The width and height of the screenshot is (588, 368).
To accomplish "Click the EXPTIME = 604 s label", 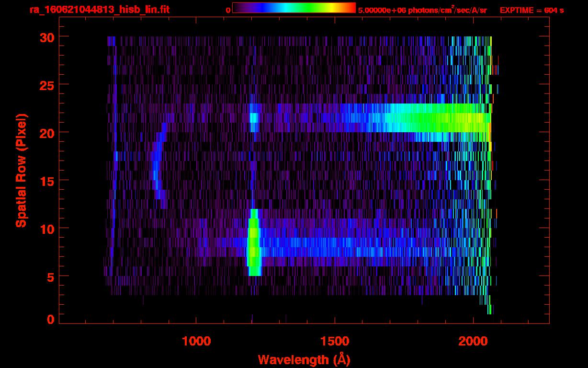I will pos(531,10).
